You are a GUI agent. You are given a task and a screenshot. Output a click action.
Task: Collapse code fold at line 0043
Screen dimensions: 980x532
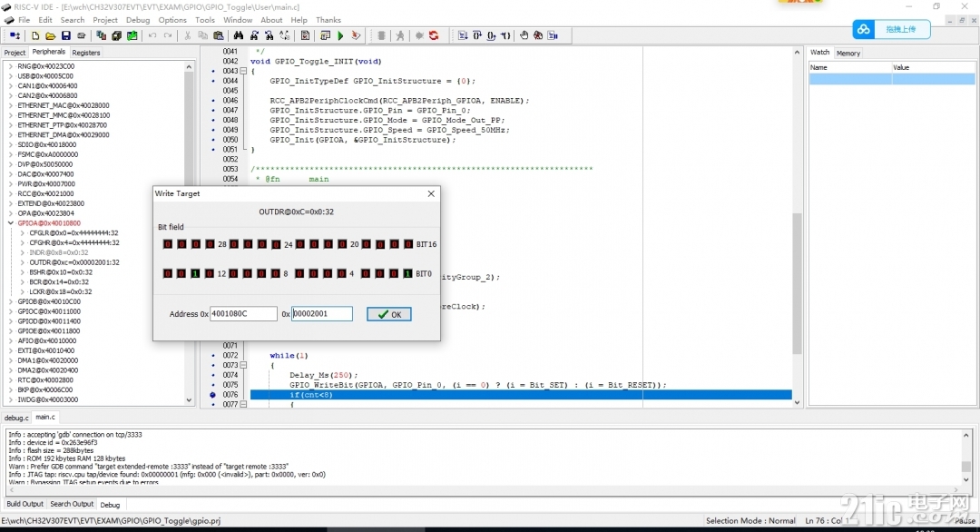click(x=243, y=72)
